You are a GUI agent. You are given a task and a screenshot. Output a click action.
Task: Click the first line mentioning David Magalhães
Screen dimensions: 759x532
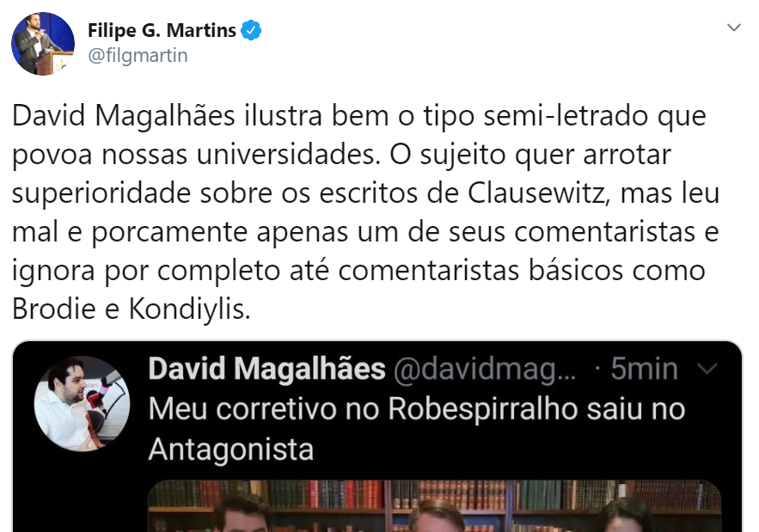pyautogui.click(x=358, y=116)
